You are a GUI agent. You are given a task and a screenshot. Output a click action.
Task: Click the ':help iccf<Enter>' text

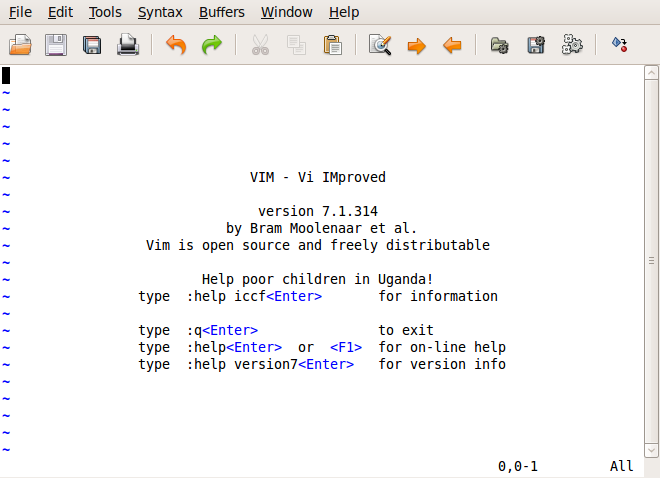pyautogui.click(x=254, y=296)
